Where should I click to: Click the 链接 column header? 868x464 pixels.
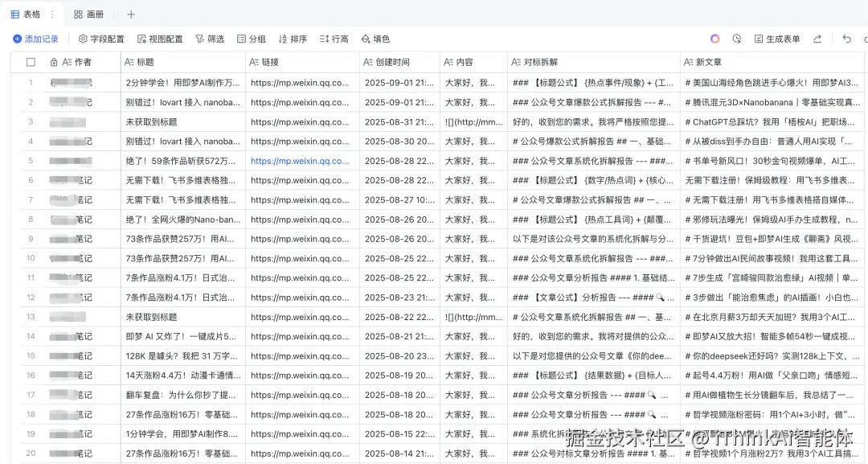tap(302, 62)
